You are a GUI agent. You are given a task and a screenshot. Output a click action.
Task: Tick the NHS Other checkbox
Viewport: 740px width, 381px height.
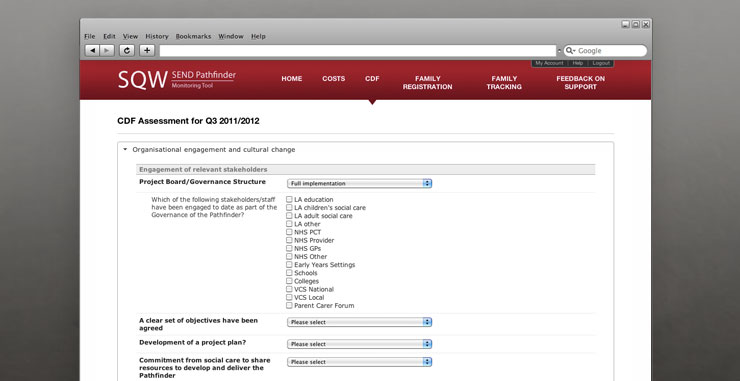[289, 256]
